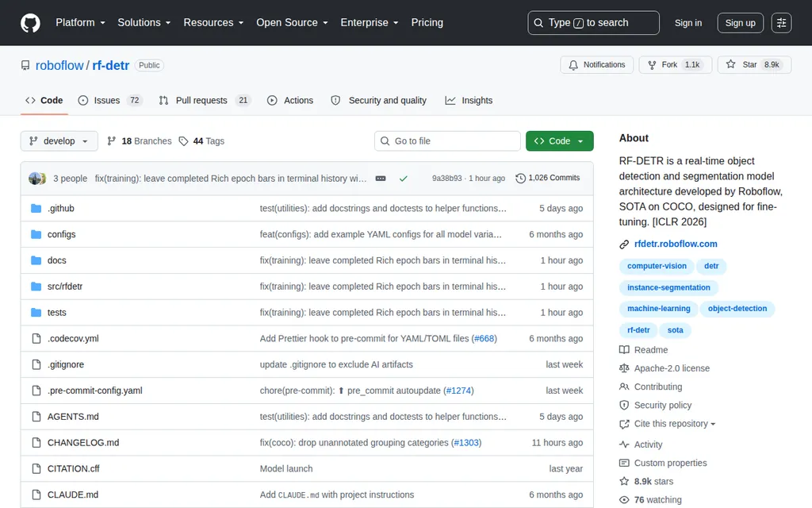The width and height of the screenshot is (812, 508).
Task: Switch to the Issues tab
Action: pyautogui.click(x=109, y=101)
